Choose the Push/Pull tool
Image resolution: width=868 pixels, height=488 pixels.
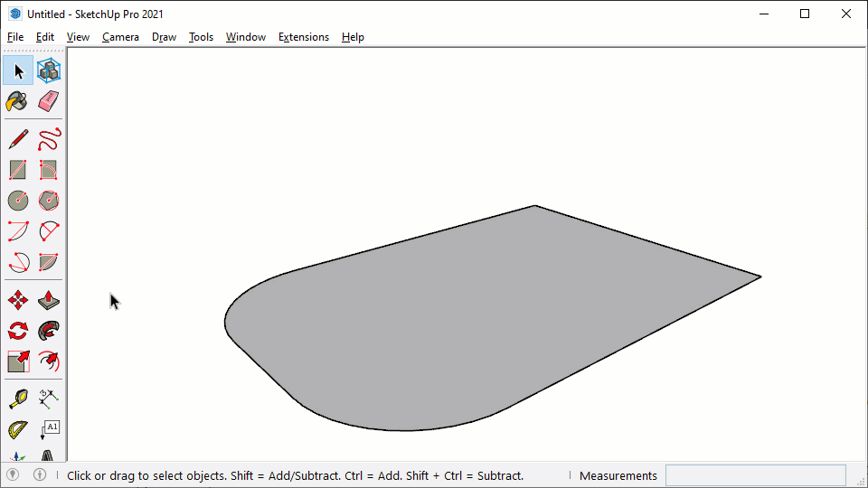coord(49,300)
